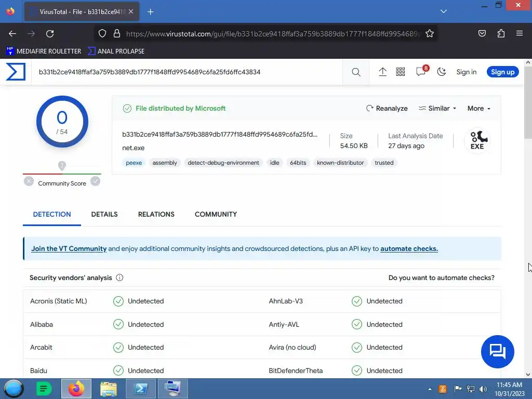Select the assembly tag
This screenshot has height=399, width=532.
pos(165,163)
